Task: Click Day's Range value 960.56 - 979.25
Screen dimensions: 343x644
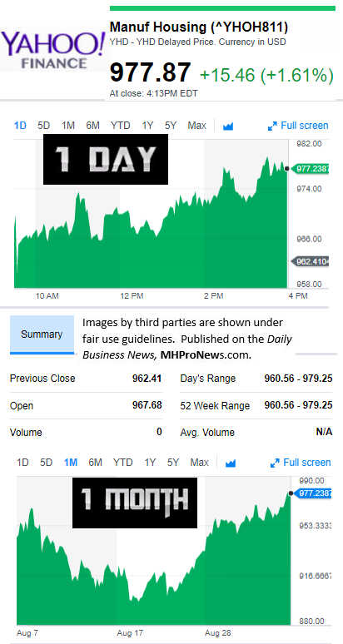Action: (x=298, y=379)
